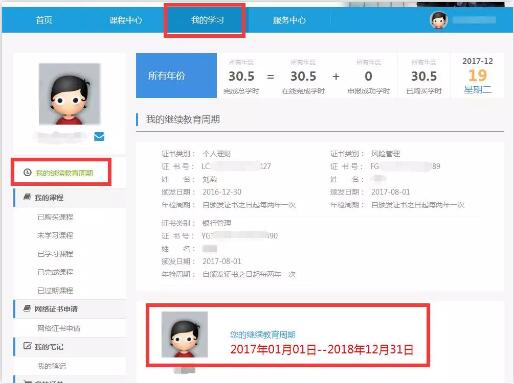
Task: Click the 30.5 完成总学时 value
Action: pos(241,76)
